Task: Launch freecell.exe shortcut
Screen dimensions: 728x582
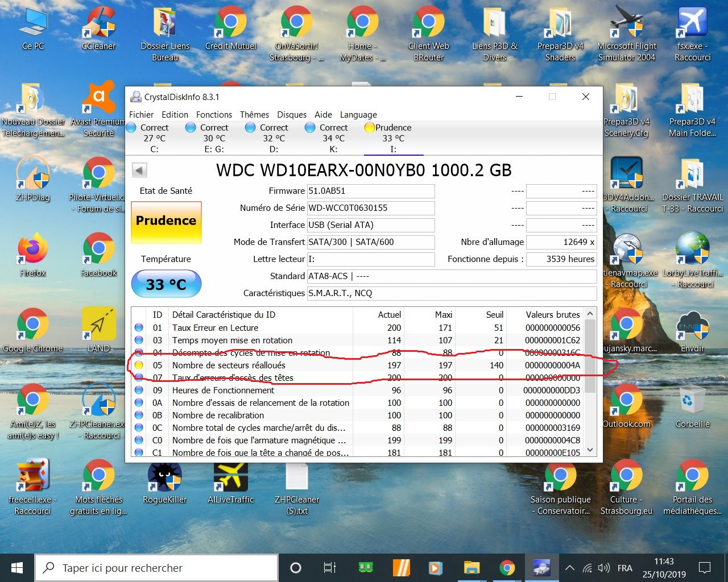Action: pos(33,488)
